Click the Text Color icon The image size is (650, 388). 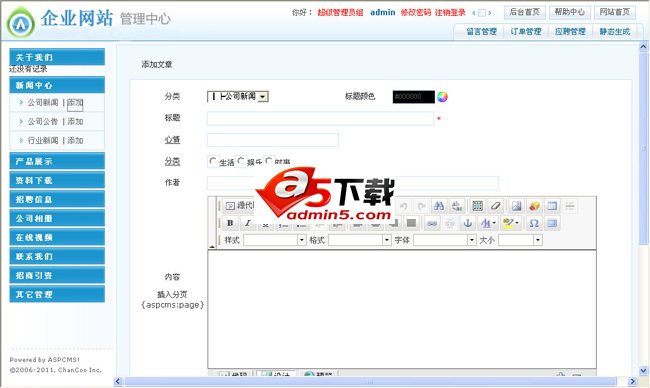[x=485, y=223]
